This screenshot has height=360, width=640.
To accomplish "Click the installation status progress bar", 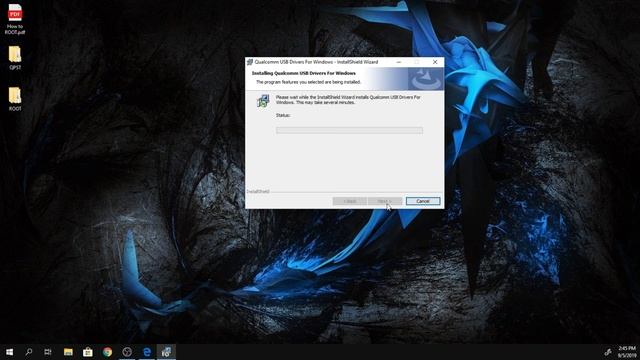I will [349, 130].
